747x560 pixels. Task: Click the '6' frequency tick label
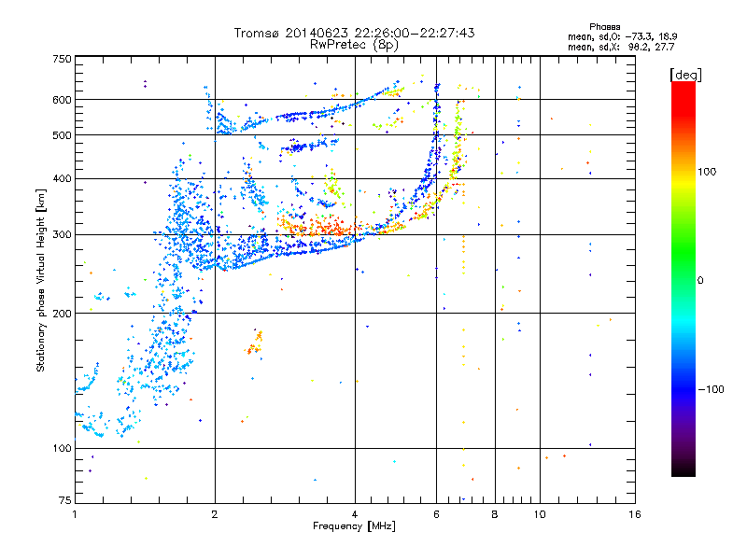[x=436, y=514]
